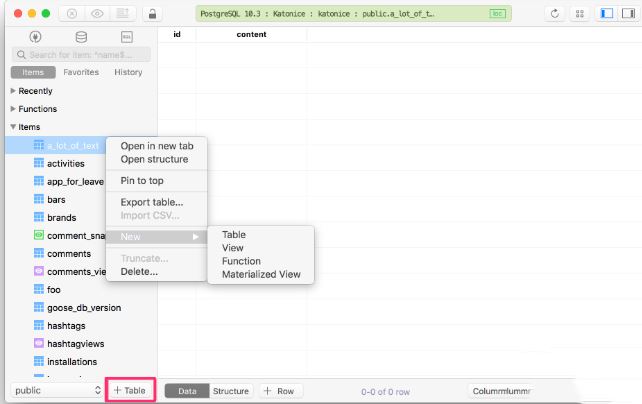Click the lock icon in toolbar
This screenshot has height=404, width=642.
(x=152, y=14)
